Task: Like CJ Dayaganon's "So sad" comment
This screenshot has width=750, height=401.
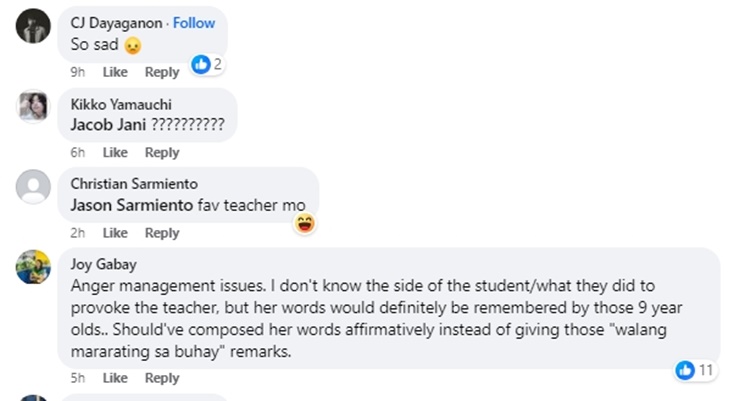Action: coord(115,72)
